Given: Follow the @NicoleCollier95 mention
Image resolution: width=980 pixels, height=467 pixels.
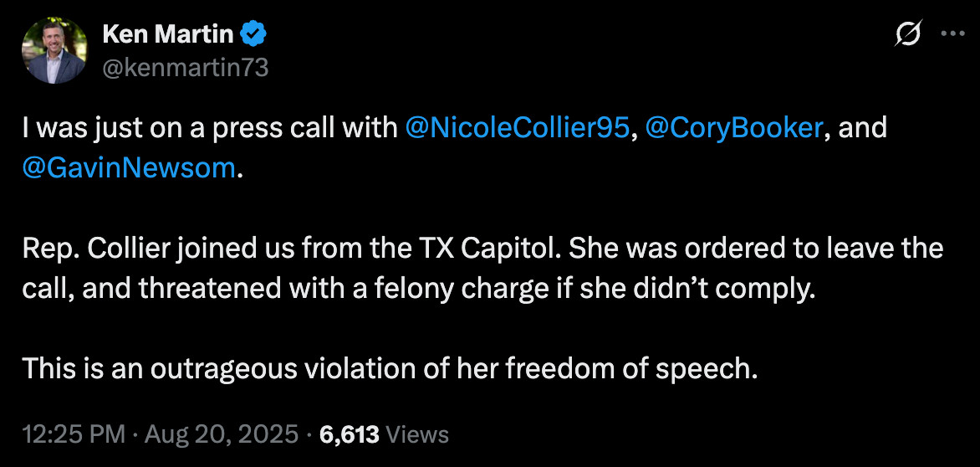Looking at the screenshot, I should (518, 127).
